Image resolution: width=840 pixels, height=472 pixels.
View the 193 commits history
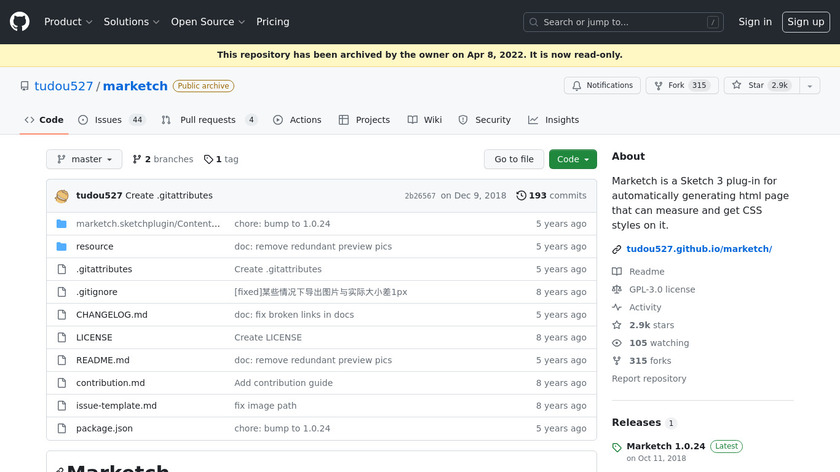click(x=551, y=196)
